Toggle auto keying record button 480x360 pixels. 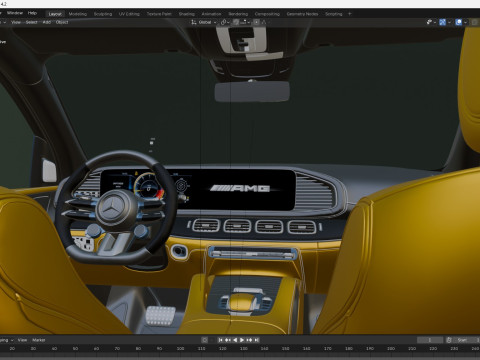pos(205,340)
